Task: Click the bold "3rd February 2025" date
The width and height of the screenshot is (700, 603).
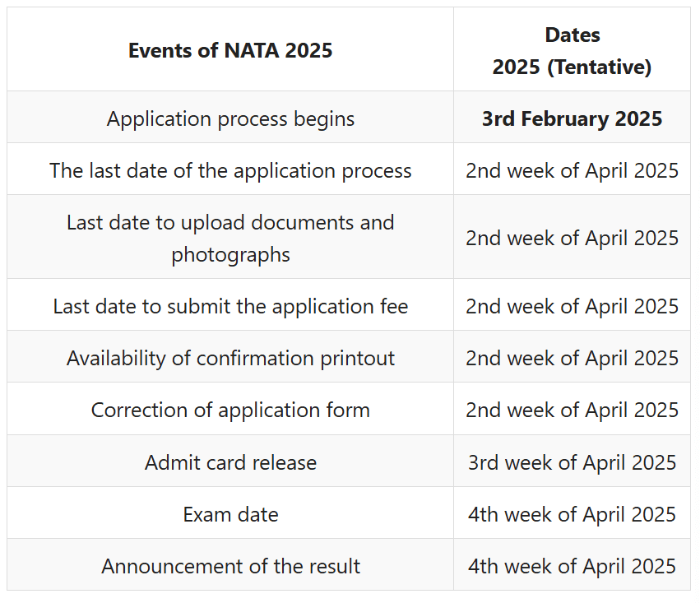Action: pos(572,118)
